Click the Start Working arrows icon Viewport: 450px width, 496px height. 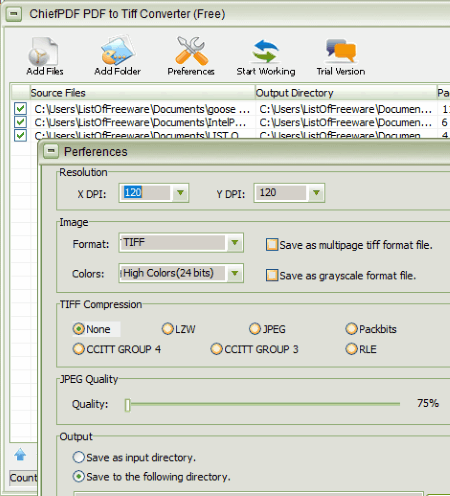click(x=266, y=51)
